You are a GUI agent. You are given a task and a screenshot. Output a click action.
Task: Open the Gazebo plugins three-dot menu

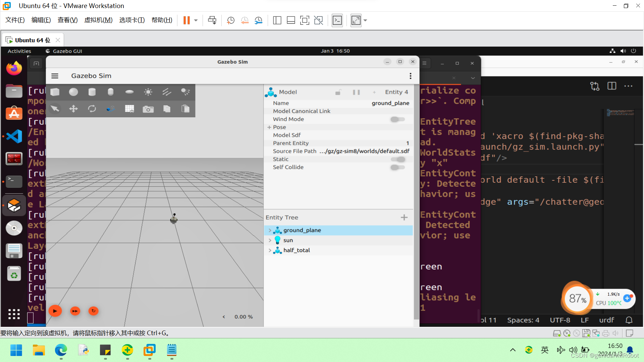tap(411, 76)
